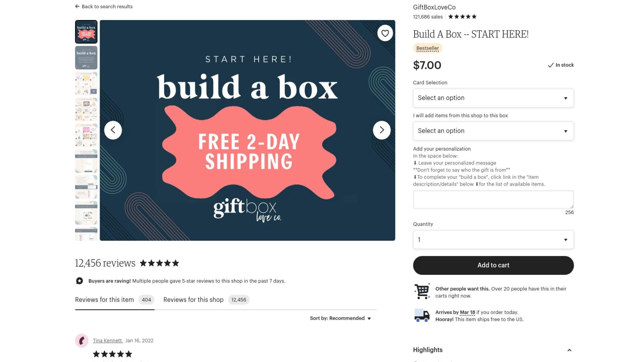The width and height of the screenshot is (644, 362).
Task: Open the add items from shop dropdown
Action: pos(493,131)
